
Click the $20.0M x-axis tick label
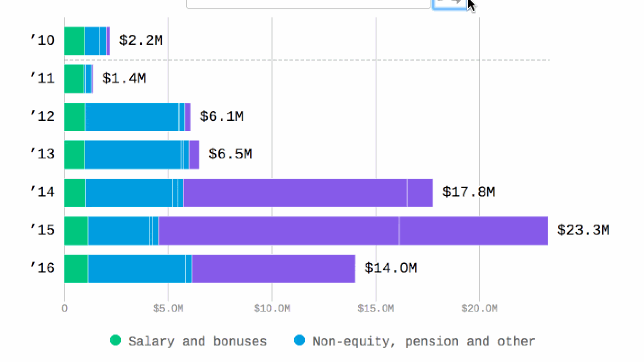click(x=480, y=308)
